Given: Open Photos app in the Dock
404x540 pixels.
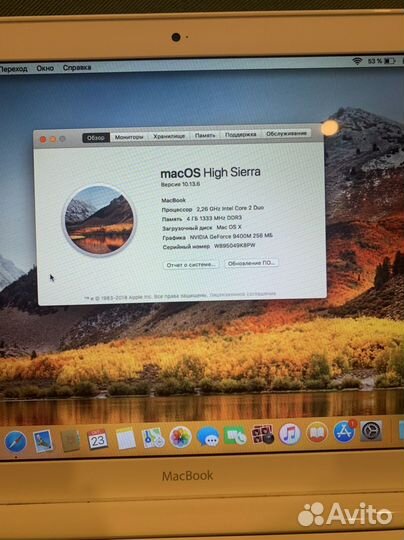Looking at the screenshot, I should click(180, 437).
